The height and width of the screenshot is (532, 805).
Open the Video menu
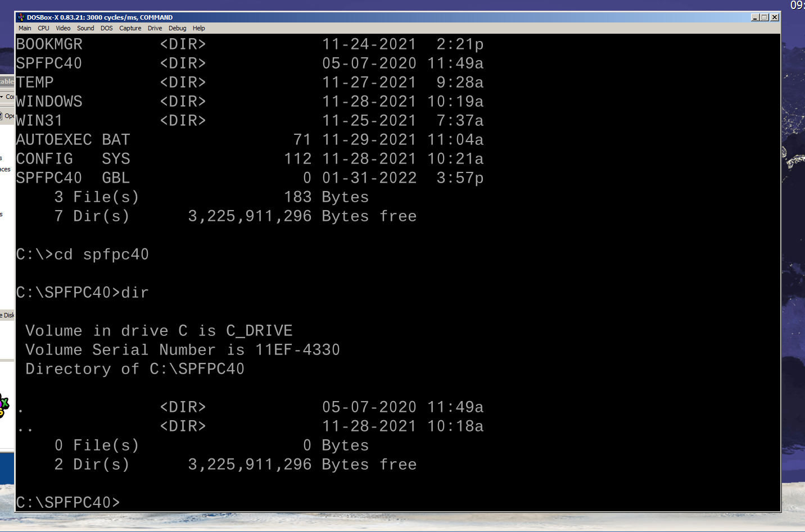(x=63, y=28)
